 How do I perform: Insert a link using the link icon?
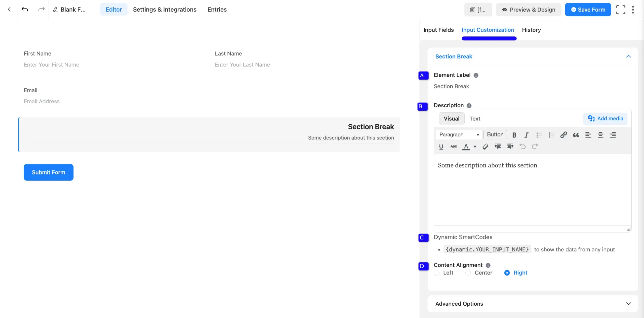click(x=563, y=135)
